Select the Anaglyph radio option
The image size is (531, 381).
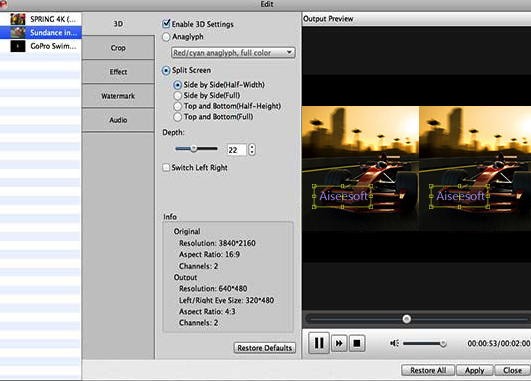[x=166, y=37]
